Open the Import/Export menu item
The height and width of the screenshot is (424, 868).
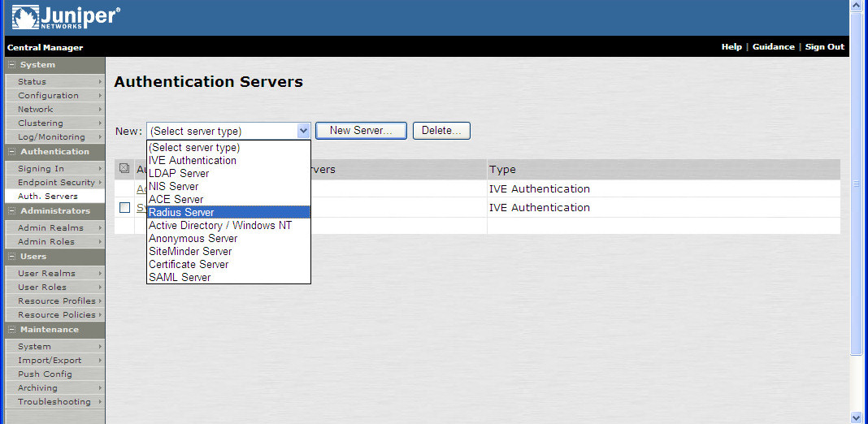click(x=54, y=360)
